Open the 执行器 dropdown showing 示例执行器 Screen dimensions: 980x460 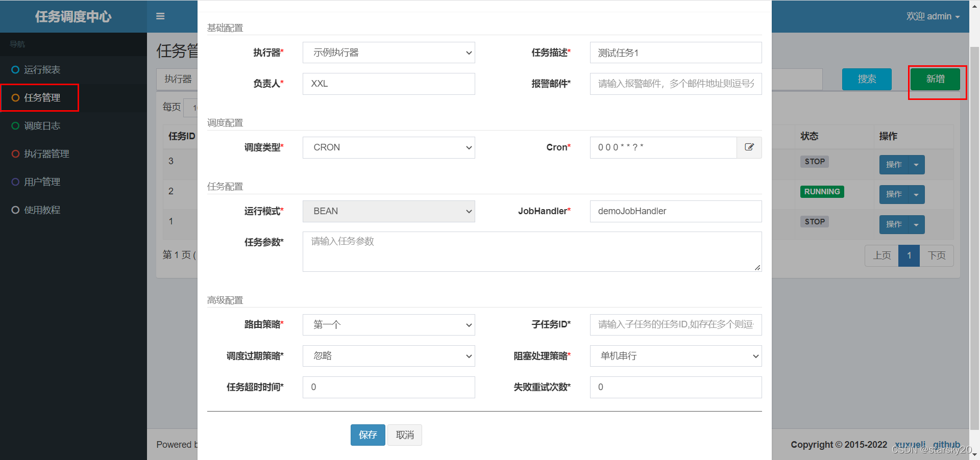[x=388, y=53]
